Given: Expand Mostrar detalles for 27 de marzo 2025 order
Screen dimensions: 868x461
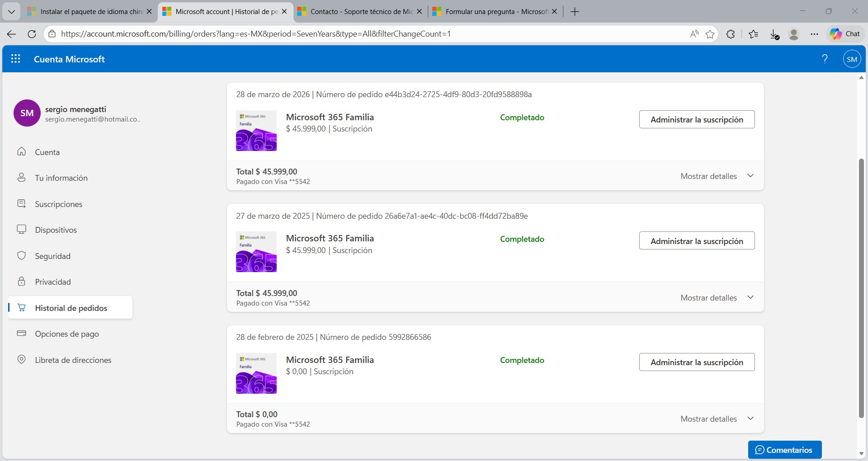Looking at the screenshot, I should click(x=717, y=298).
